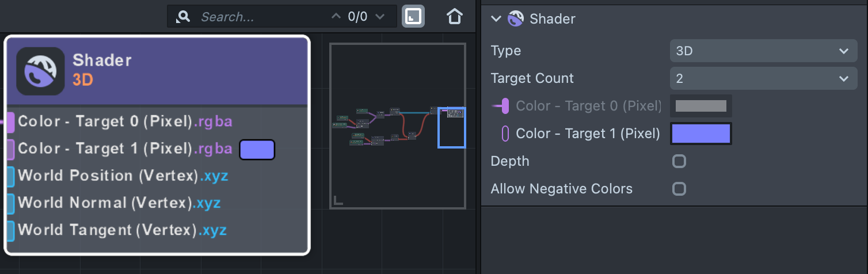
Task: Click the gray Color Target 0 swatch
Action: 701,106
